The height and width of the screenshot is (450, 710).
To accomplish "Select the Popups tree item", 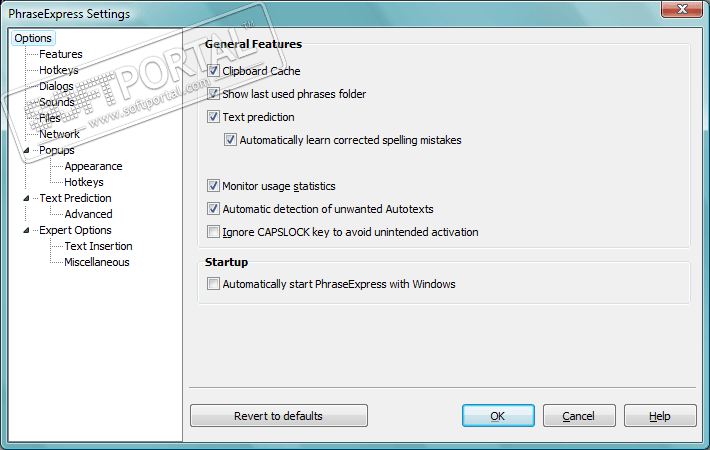I will [57, 150].
